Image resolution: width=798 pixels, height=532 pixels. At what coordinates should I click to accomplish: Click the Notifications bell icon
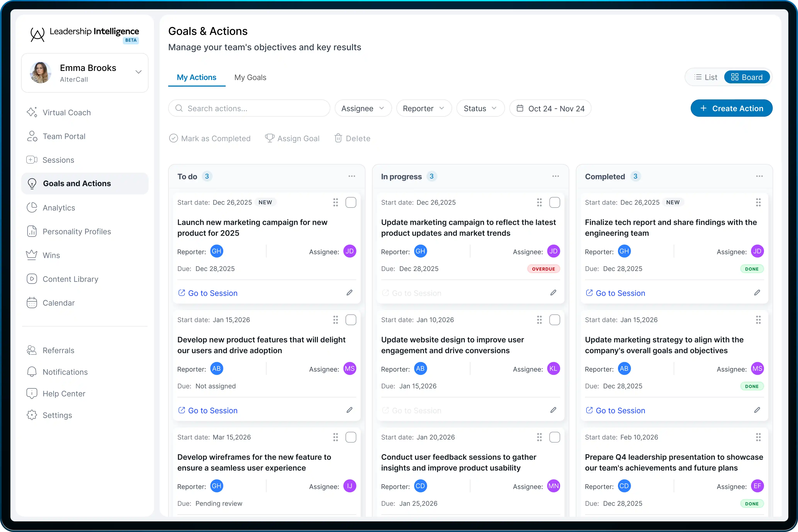[31, 372]
